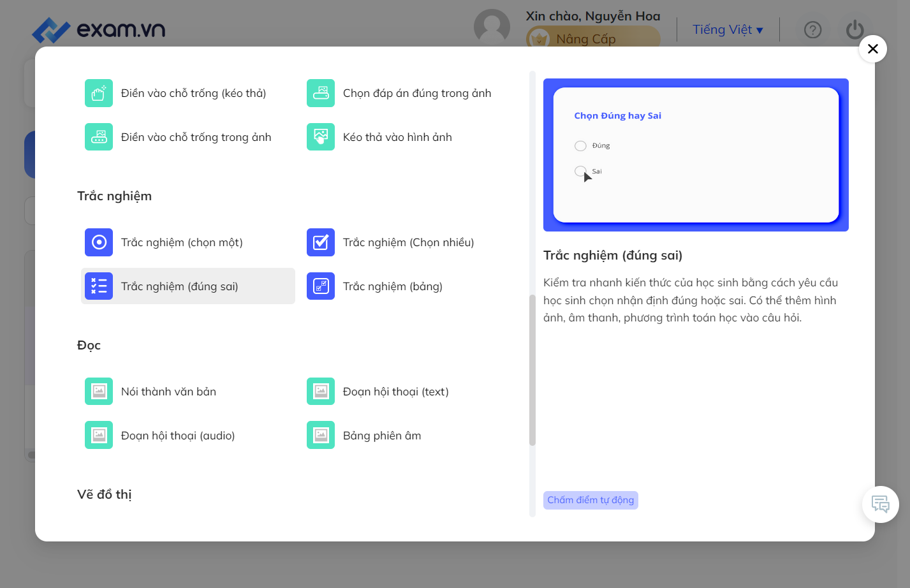Open the 'Tiếng Việt' language dropdown
Screen dimensions: 910x588
728,30
